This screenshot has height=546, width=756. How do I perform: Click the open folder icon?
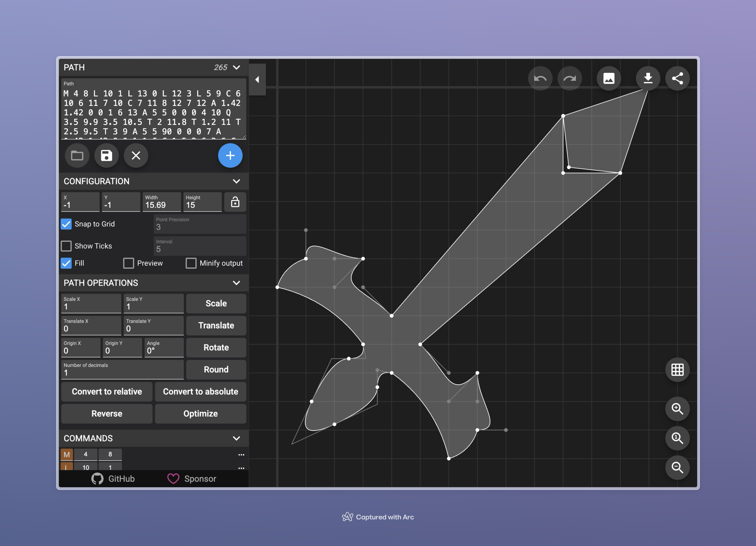[x=77, y=156]
